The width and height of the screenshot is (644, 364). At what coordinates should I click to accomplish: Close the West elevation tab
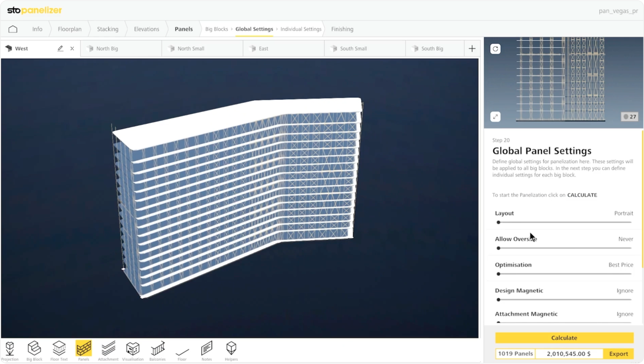point(72,48)
